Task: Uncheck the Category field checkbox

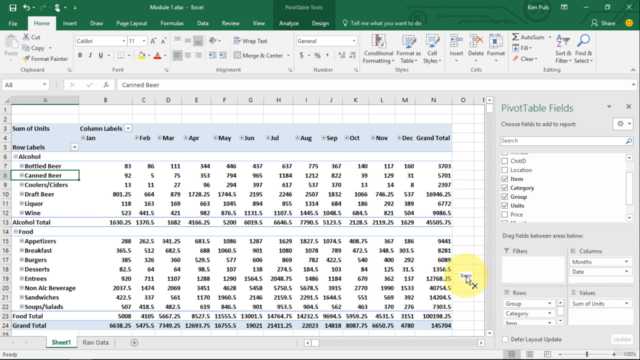Action: (x=505, y=188)
